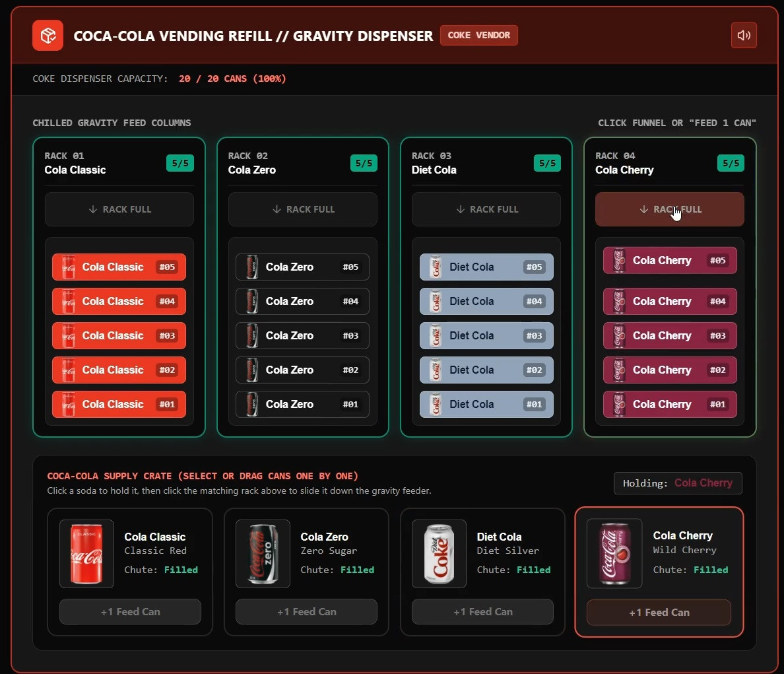Screen dimensions: 784x674
Task: Click the Cola Classic #01 can icon
Action: [x=69, y=404]
